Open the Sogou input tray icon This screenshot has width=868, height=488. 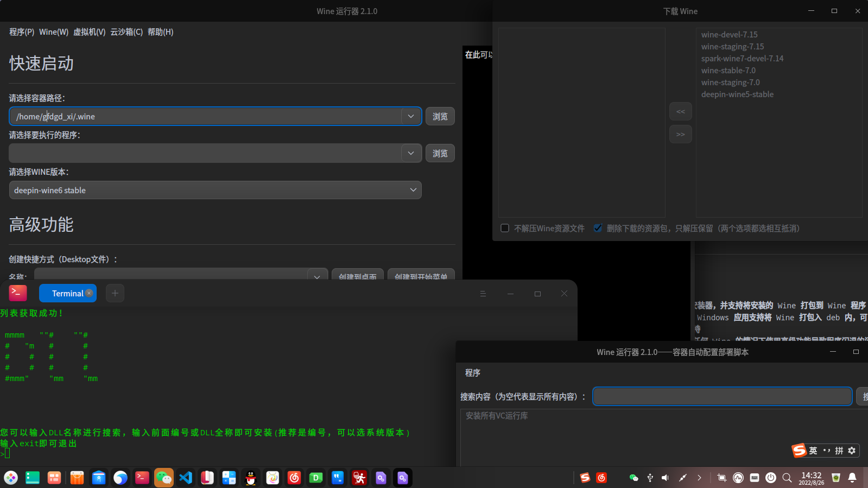tap(585, 478)
